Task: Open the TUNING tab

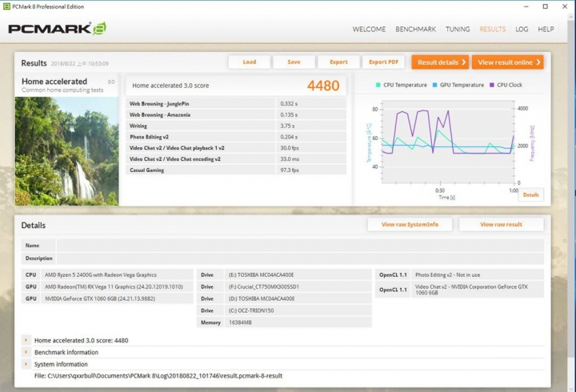Action: [x=458, y=30]
